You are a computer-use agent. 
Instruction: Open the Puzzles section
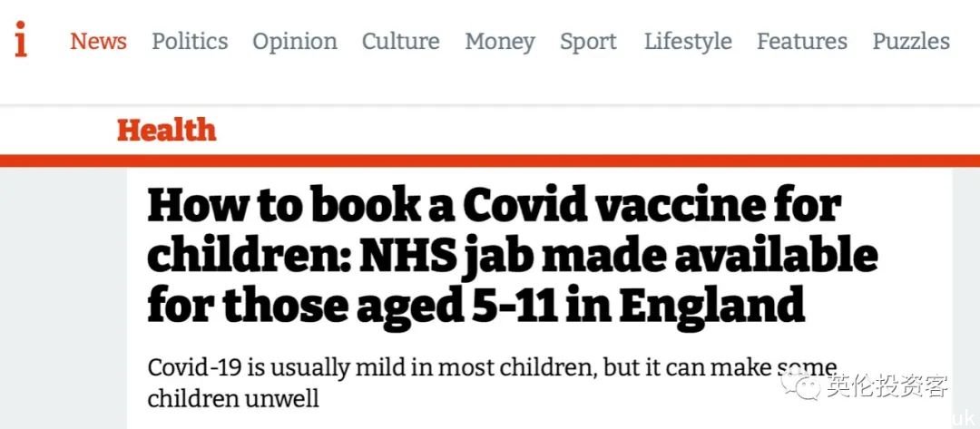[x=911, y=41]
